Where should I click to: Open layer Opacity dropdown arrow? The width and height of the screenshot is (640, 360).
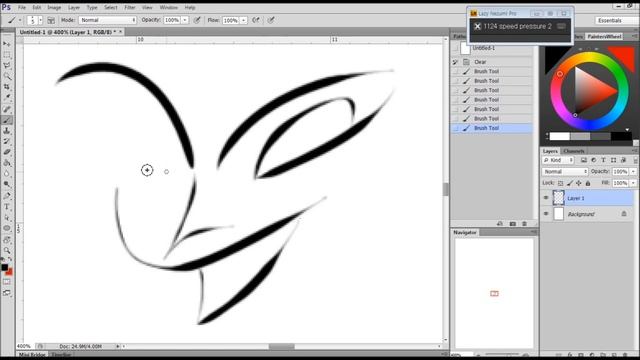(x=633, y=172)
